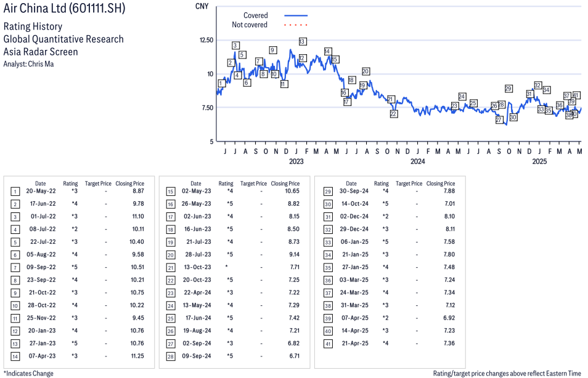
Task: Select the closing price 6.92
Action: [449, 318]
